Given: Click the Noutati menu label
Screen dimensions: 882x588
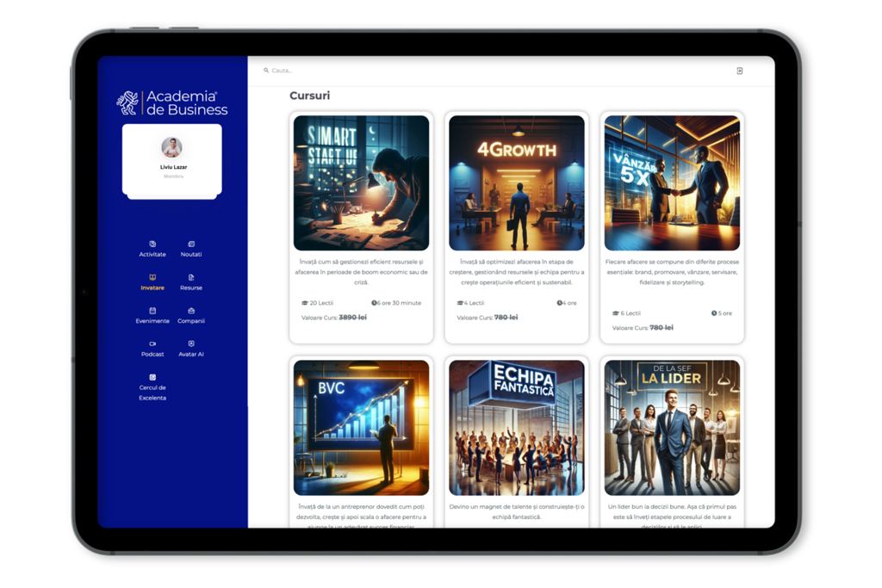Looking at the screenshot, I should (x=191, y=255).
